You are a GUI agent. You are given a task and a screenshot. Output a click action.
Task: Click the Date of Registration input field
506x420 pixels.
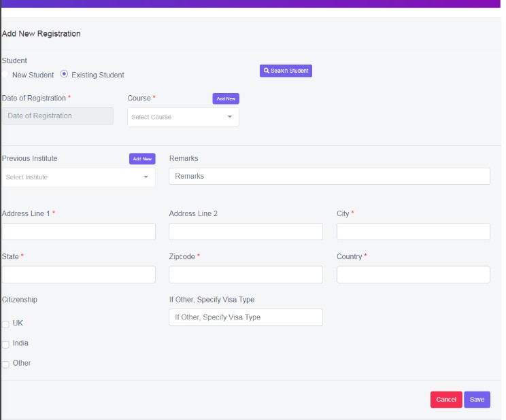click(58, 116)
